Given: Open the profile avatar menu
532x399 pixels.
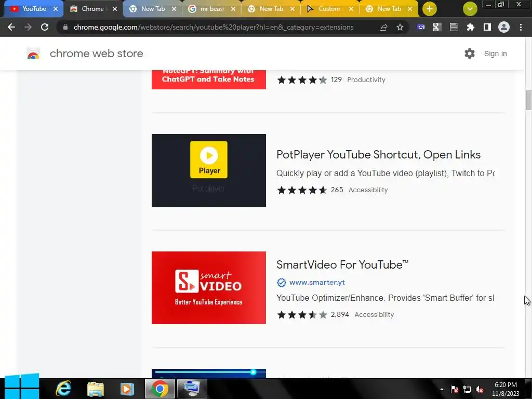Looking at the screenshot, I should [x=504, y=27].
